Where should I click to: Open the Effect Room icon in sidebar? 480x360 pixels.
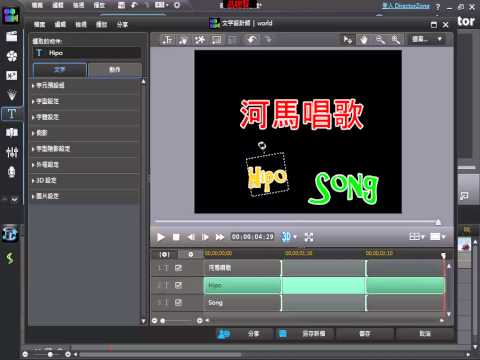pyautogui.click(x=12, y=56)
